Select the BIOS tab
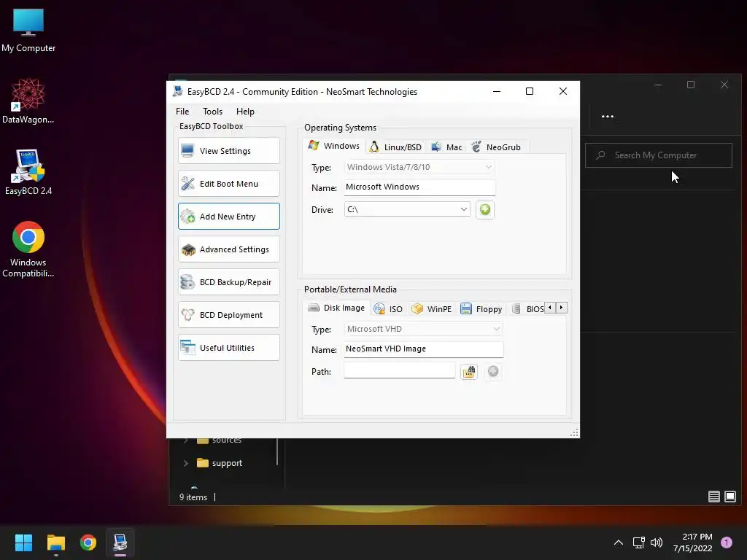Viewport: 747px width, 560px height. [527, 309]
